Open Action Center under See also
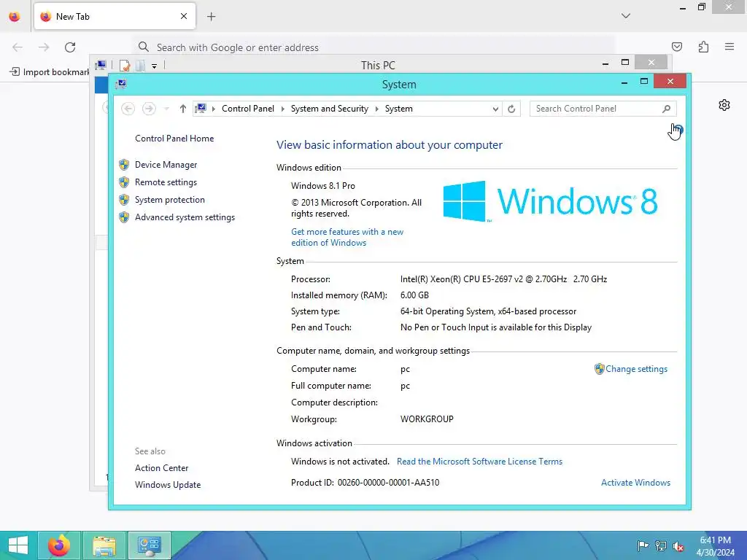Viewport: 747px width, 560px height. (161, 468)
